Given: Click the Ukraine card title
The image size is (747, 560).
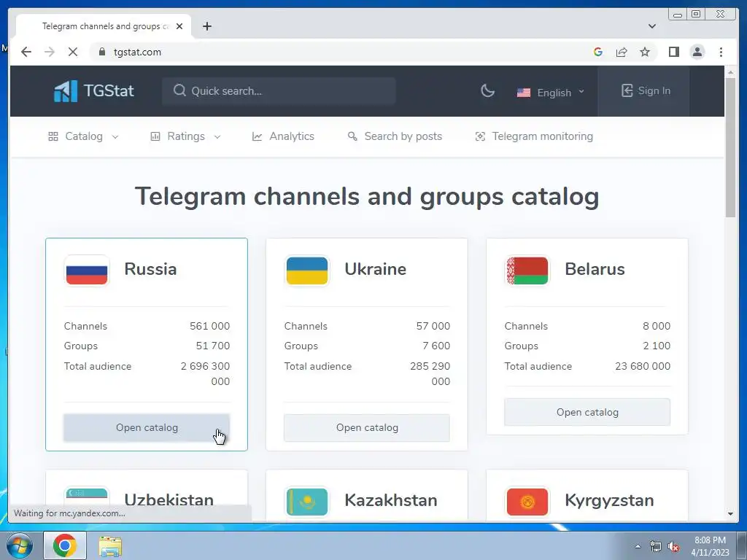Looking at the screenshot, I should pos(376,269).
